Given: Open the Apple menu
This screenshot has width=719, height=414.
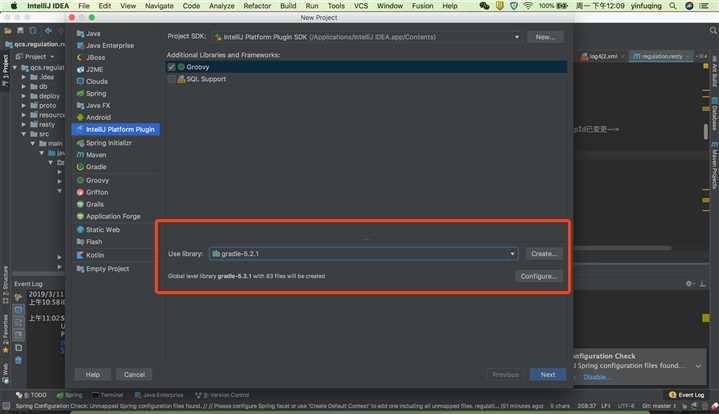Looking at the screenshot, I should (14, 6).
